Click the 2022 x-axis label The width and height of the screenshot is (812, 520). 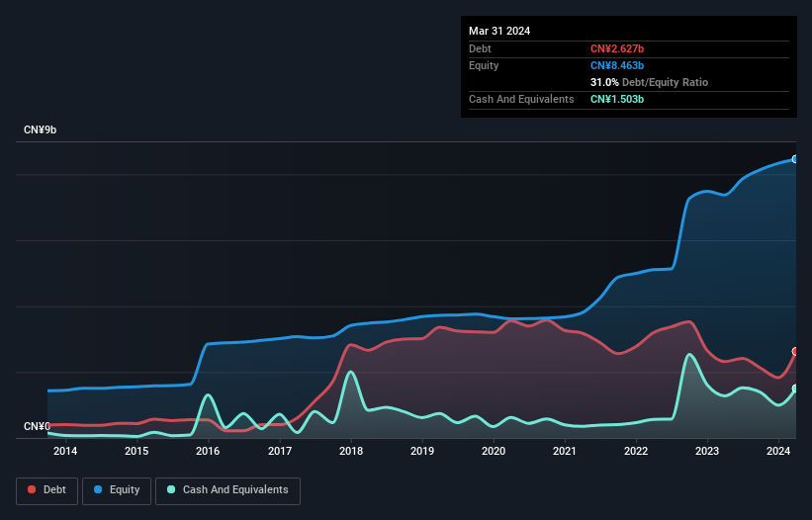[636, 451]
